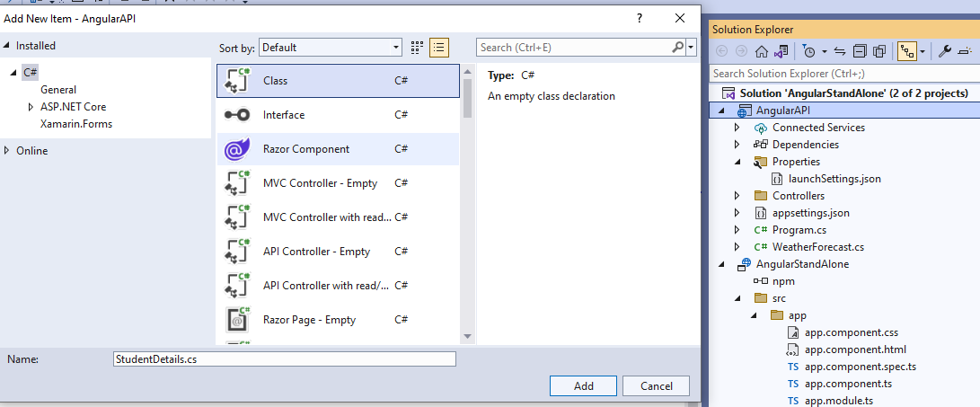Expand the Controllers folder
The image size is (980, 407).
pyautogui.click(x=737, y=196)
